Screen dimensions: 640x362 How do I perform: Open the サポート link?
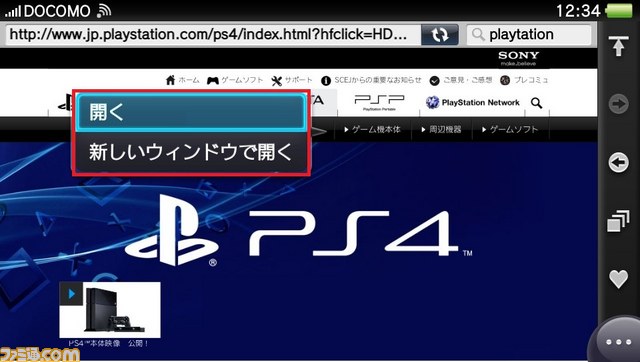point(292,80)
